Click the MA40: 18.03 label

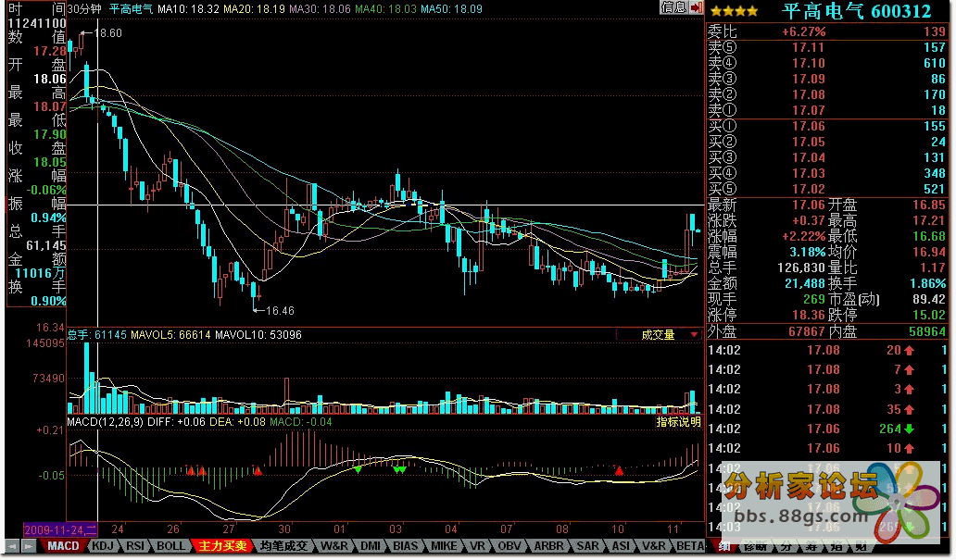(385, 9)
